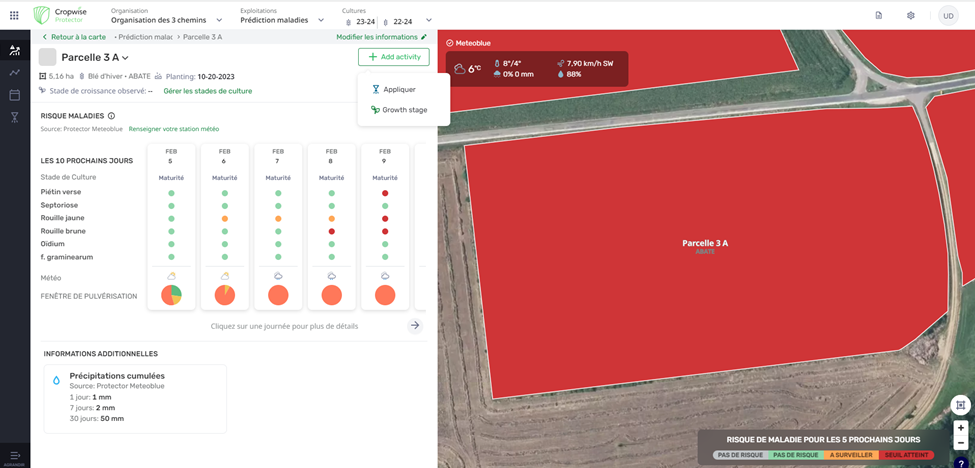The width and height of the screenshot is (975, 468).
Task: Choose Growth stage from the activity menu
Action: point(403,110)
